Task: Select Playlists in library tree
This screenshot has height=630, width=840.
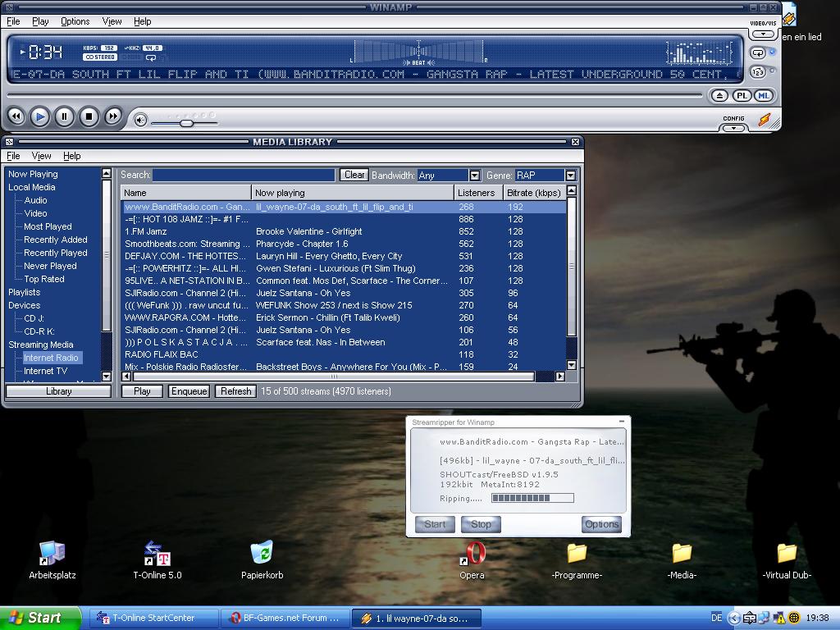Action: pos(24,292)
